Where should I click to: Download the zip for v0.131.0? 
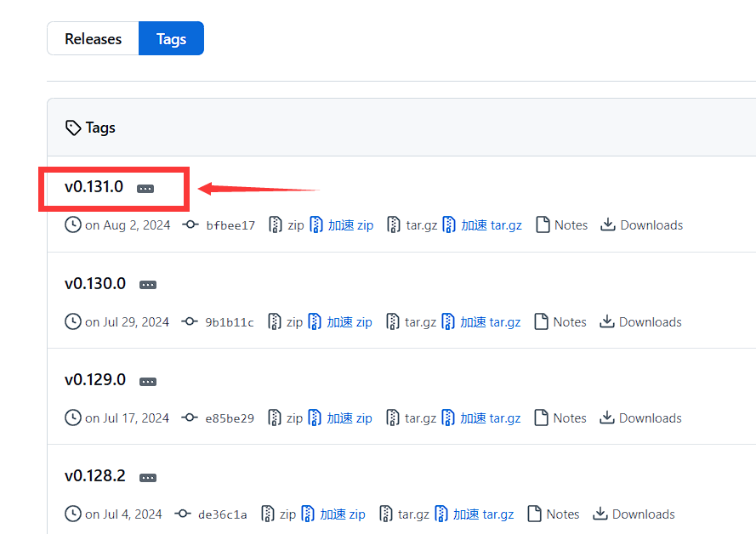point(294,225)
